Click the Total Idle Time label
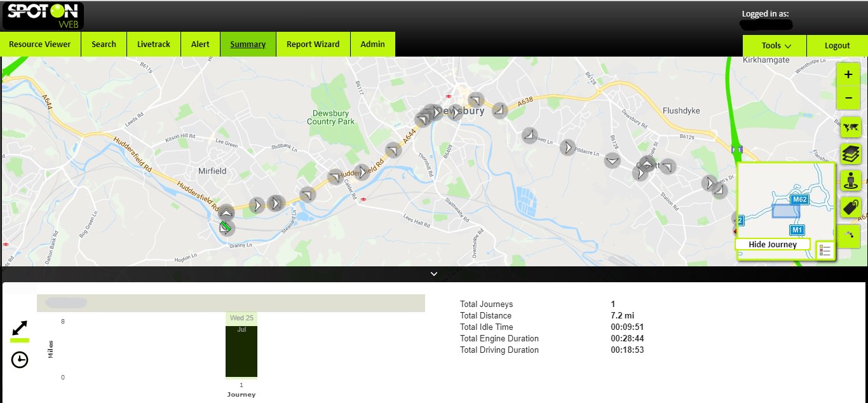The height and width of the screenshot is (403, 868). pos(487,327)
